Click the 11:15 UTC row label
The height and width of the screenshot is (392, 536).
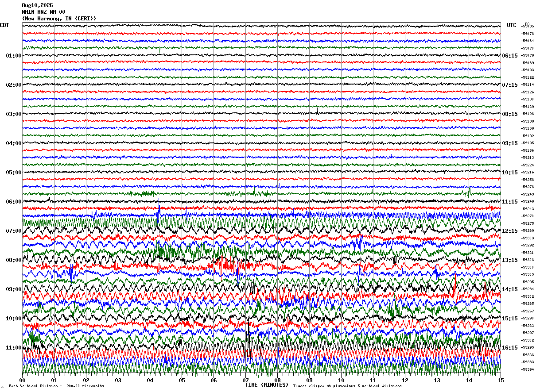tap(510, 202)
